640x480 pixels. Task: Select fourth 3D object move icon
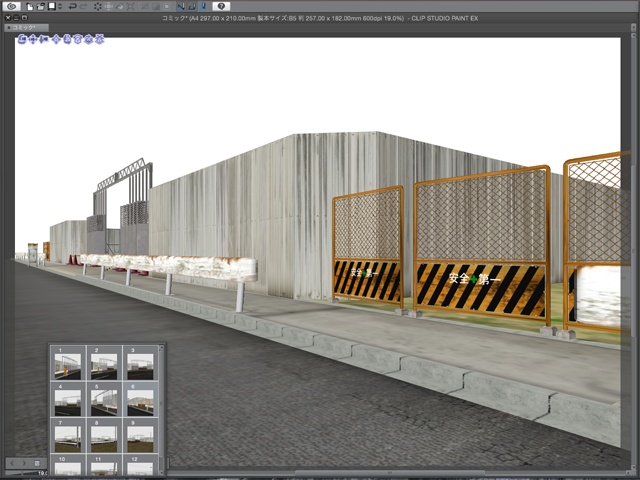click(x=56, y=39)
